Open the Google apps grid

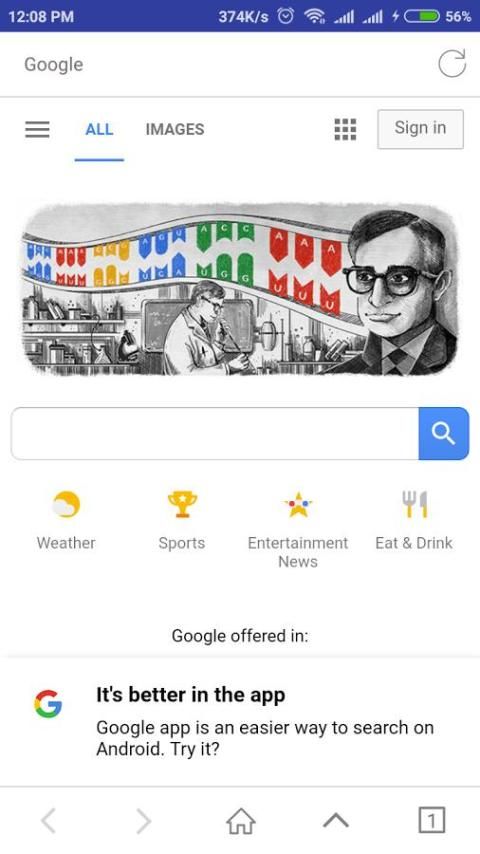[345, 129]
